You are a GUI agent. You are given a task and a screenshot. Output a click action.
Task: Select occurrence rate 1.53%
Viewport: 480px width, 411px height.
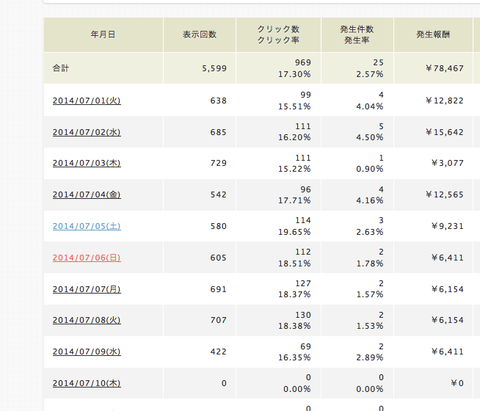click(x=370, y=326)
